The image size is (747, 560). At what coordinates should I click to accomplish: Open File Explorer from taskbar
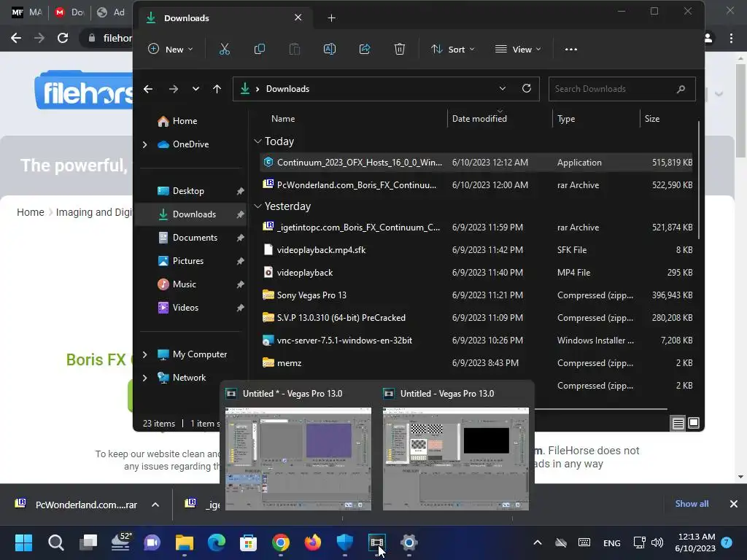(185, 542)
